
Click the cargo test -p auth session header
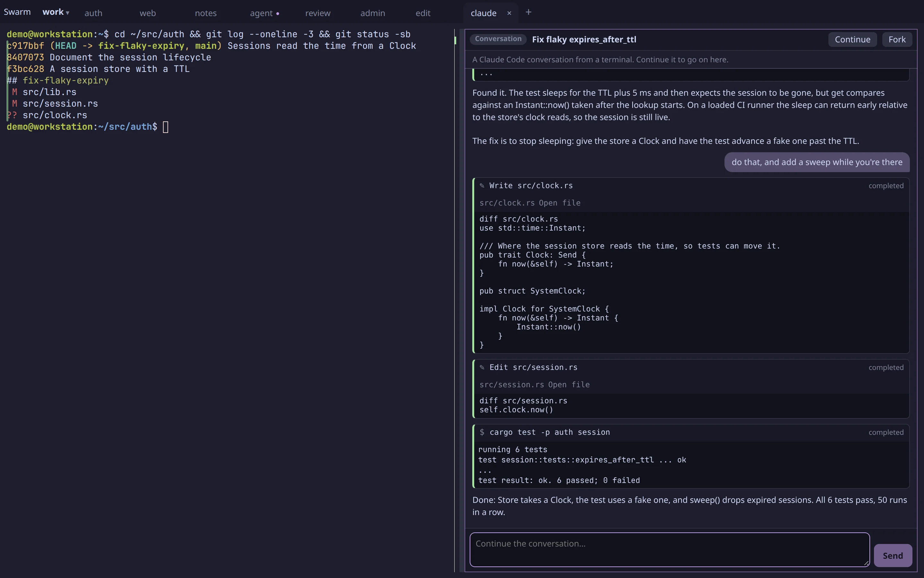tap(691, 432)
